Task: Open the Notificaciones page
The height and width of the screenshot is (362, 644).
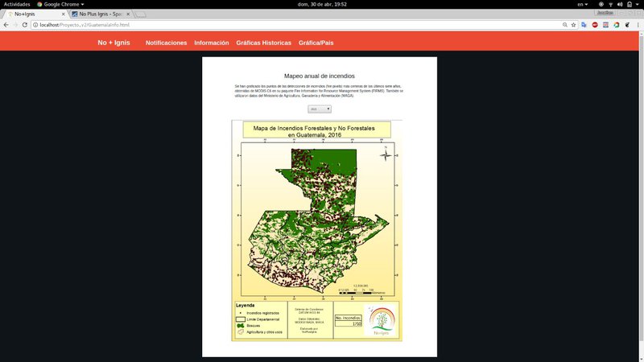Action: pos(166,43)
